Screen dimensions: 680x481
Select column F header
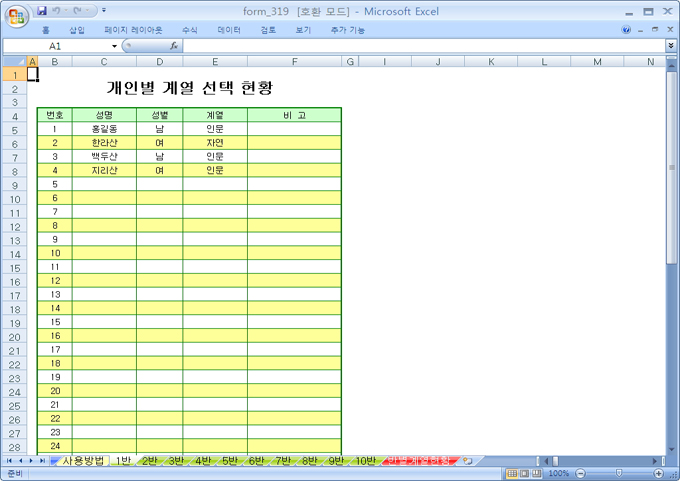(x=294, y=62)
